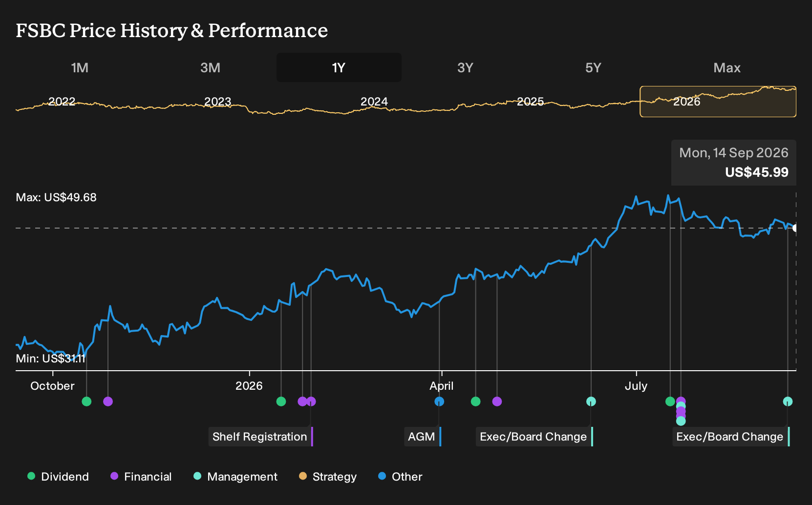Click 2025 on the overview mini chart
The image size is (812, 505).
(531, 102)
